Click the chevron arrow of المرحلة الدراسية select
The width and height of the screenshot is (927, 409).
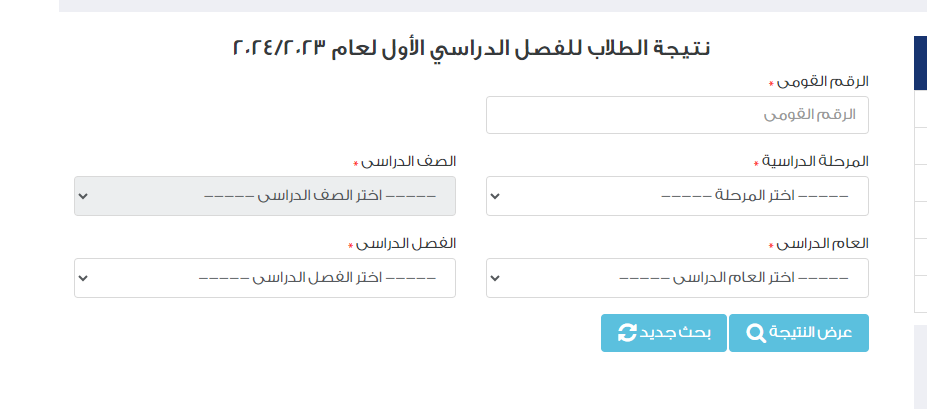tap(495, 196)
